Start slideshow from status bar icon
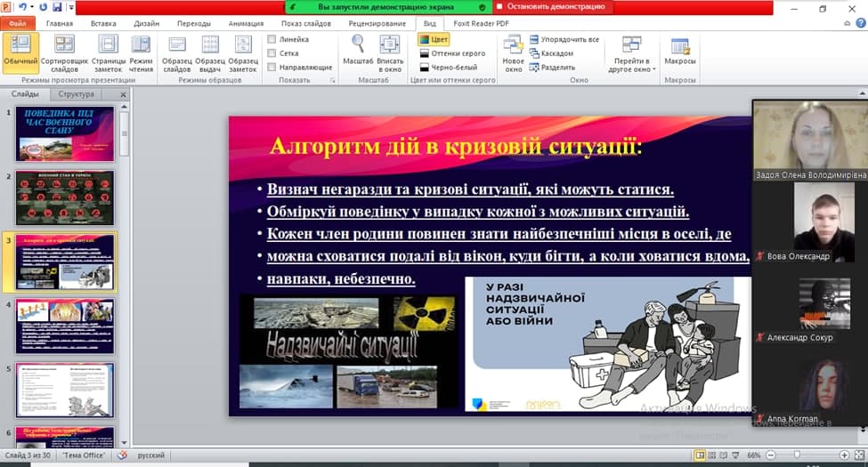This screenshot has height=467, width=868. [735, 455]
